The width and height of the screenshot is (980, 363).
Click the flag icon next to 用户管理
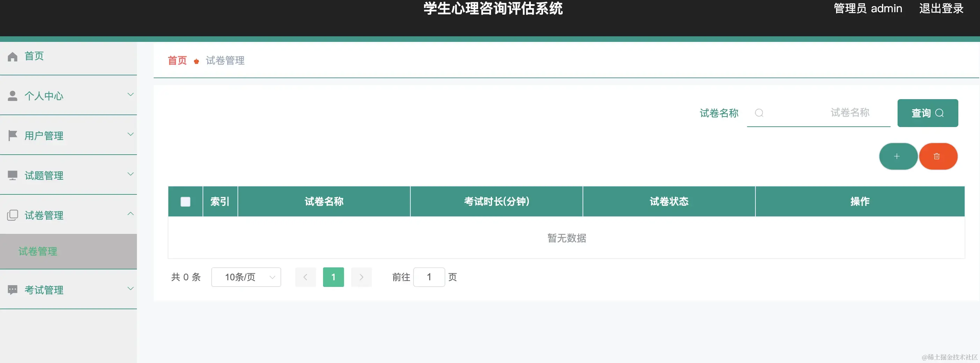pyautogui.click(x=13, y=135)
